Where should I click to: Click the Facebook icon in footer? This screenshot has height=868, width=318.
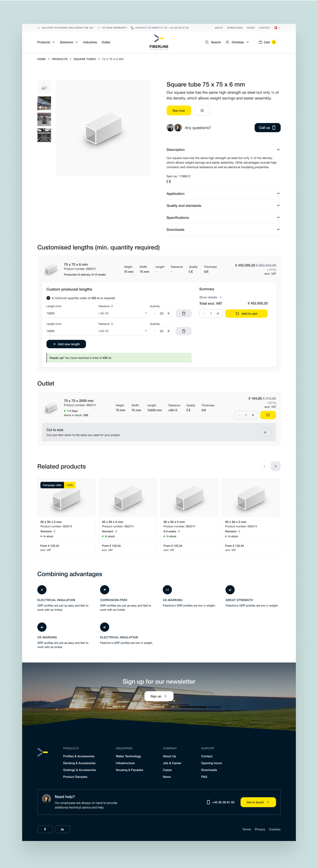pos(45,829)
